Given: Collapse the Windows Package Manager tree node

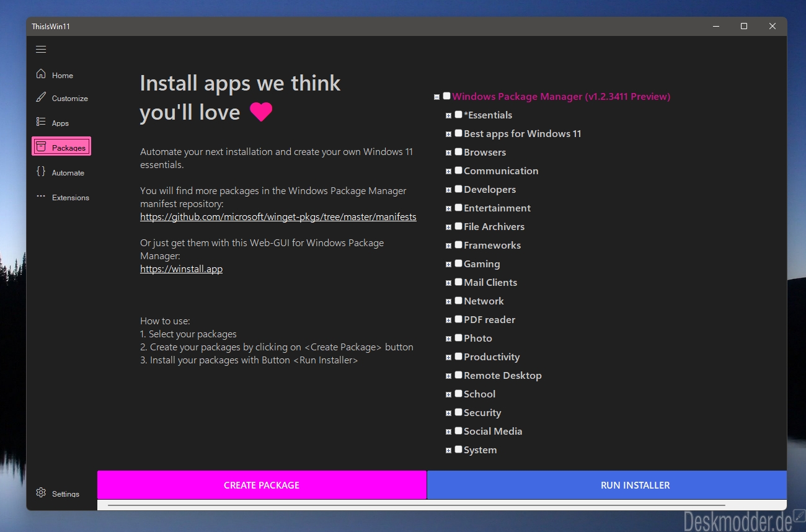Looking at the screenshot, I should click(x=436, y=97).
